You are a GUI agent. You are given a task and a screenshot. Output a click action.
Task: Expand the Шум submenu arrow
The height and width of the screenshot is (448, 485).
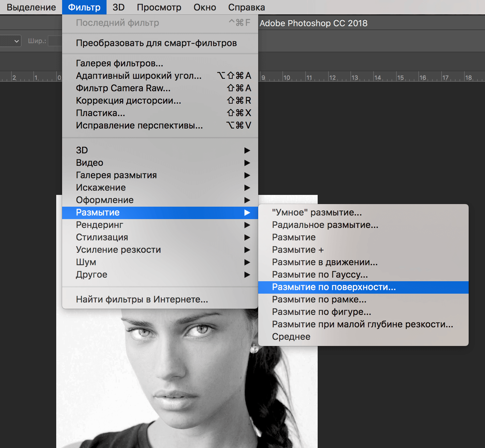coord(247,262)
